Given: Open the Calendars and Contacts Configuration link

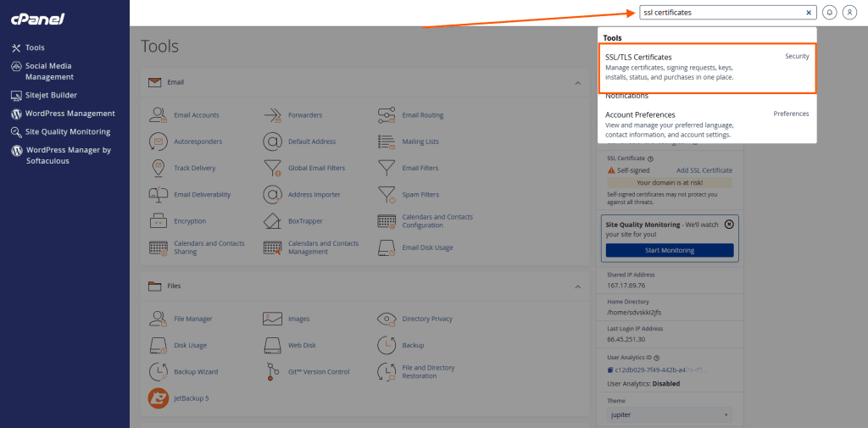Looking at the screenshot, I should click(437, 221).
